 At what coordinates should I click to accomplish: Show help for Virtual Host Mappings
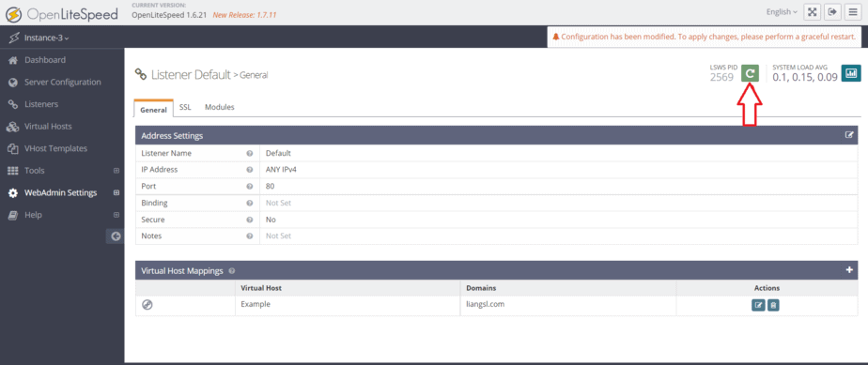(231, 271)
